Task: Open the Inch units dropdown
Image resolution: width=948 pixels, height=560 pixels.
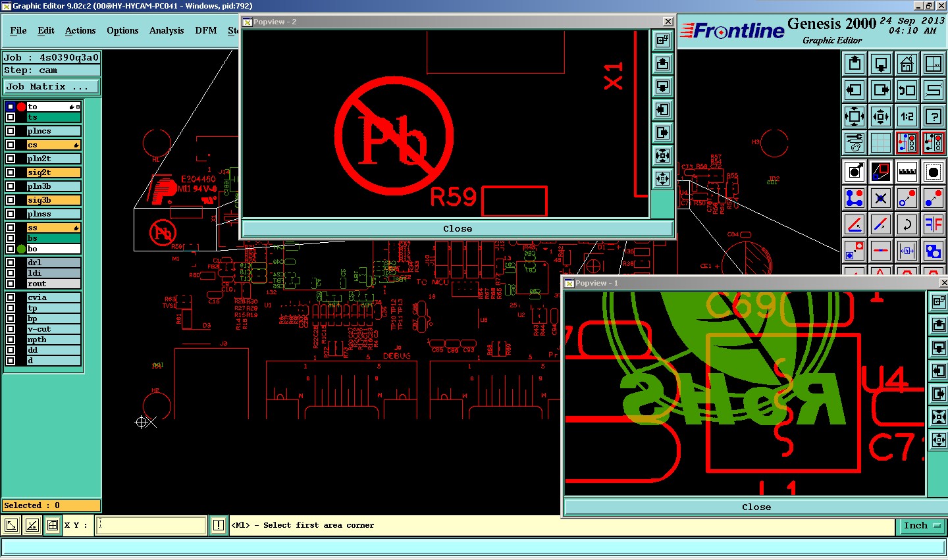Action: pos(920,525)
